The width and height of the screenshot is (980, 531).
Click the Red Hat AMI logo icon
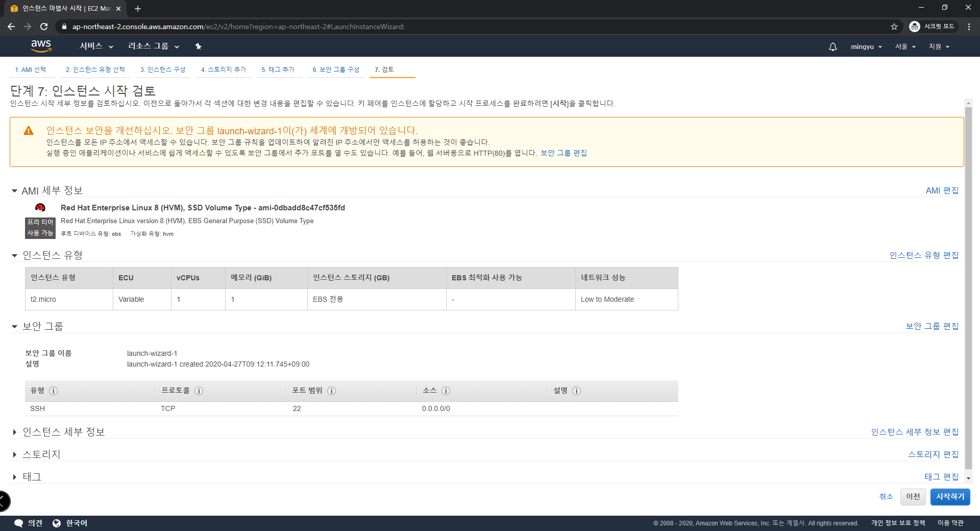40,207
